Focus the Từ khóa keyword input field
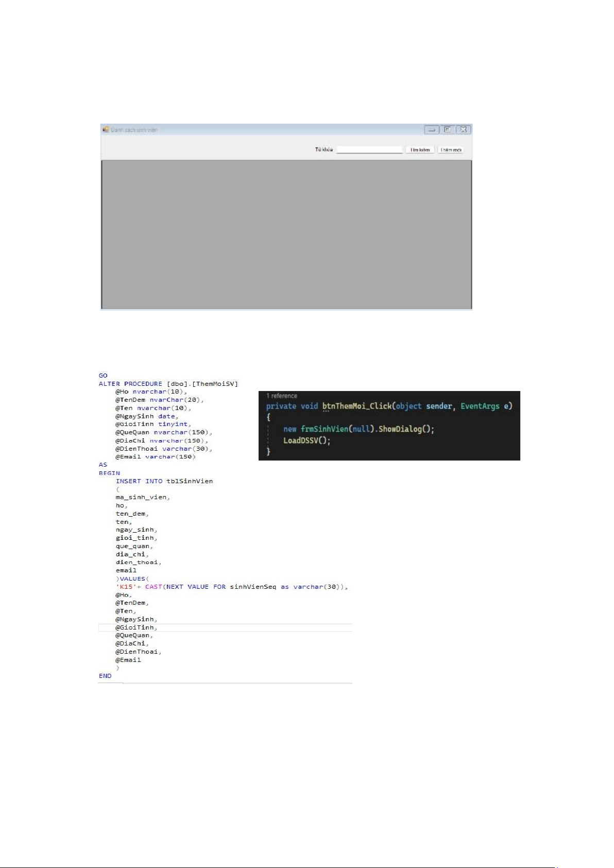The height and width of the screenshot is (868, 614). tap(369, 150)
